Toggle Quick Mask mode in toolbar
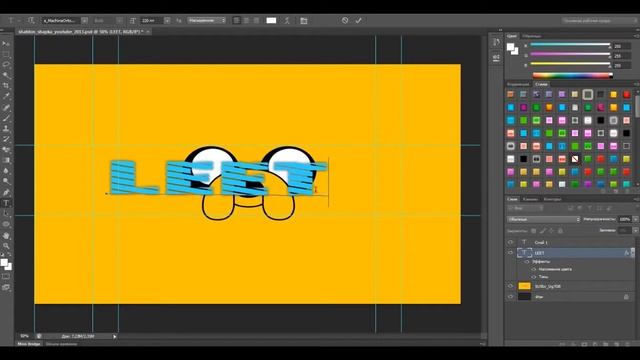 click(x=6, y=277)
